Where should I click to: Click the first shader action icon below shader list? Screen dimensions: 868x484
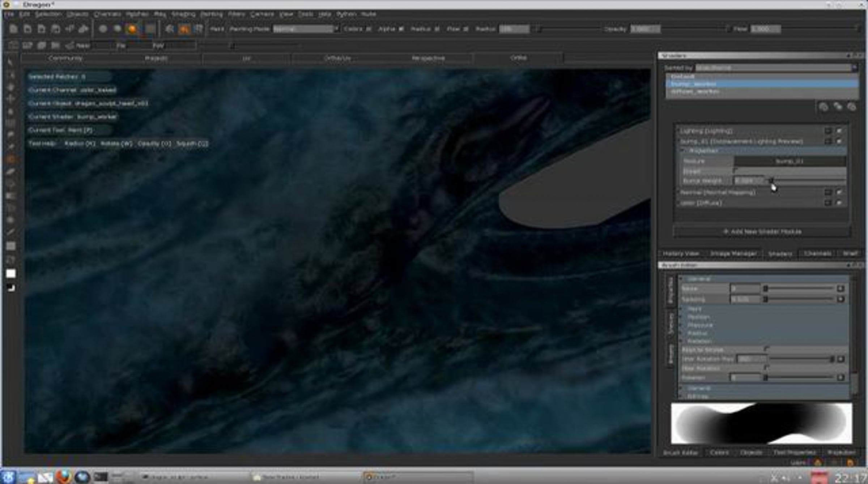coord(824,107)
